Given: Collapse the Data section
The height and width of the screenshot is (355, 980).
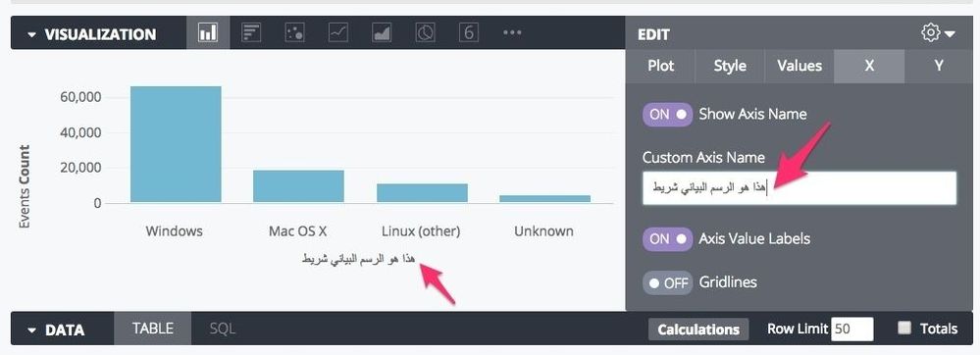Looking at the screenshot, I should click(31, 330).
